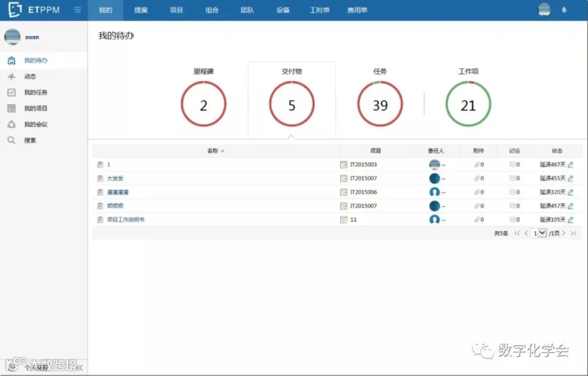Click assignee avatar in IT2015003 row
The width and height of the screenshot is (588, 376).
[434, 164]
